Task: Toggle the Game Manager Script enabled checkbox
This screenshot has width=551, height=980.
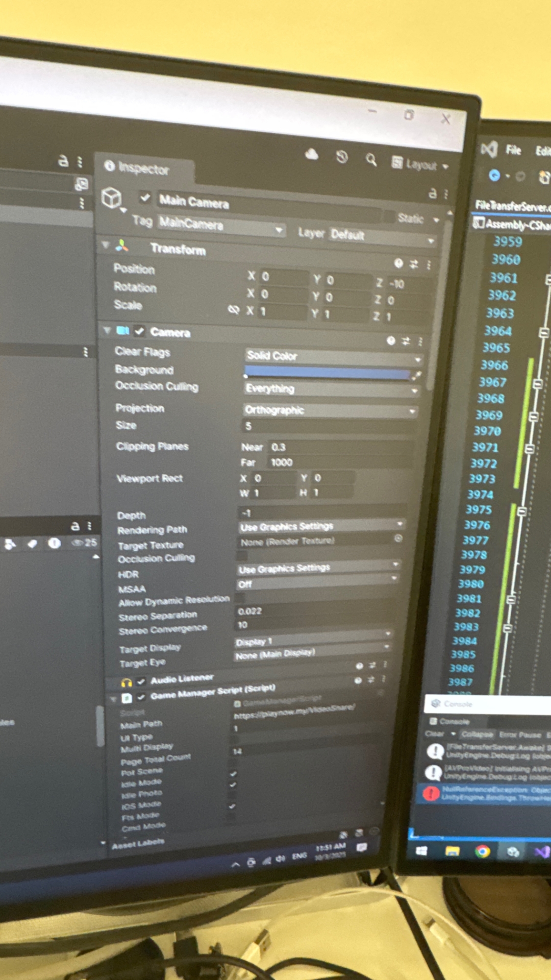Action: click(141, 697)
